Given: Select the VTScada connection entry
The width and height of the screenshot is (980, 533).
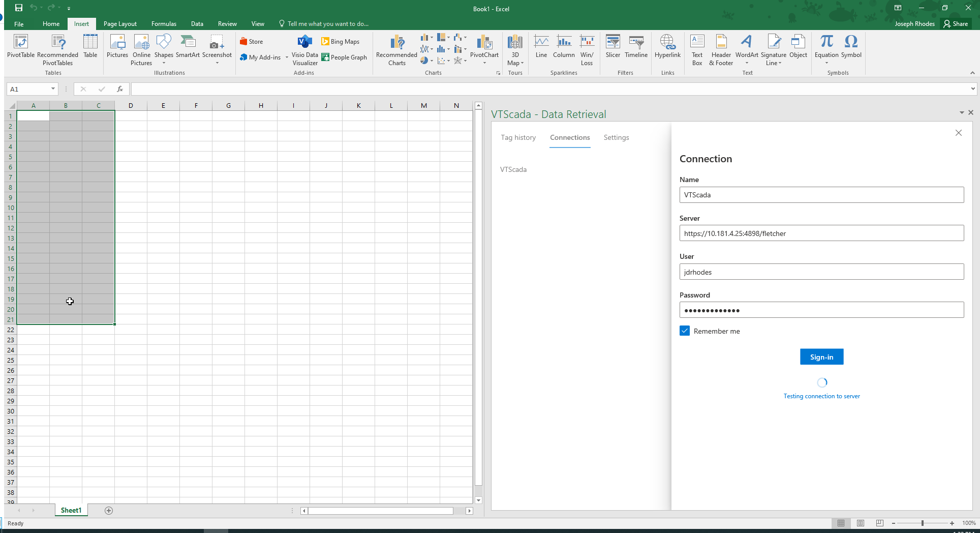Looking at the screenshot, I should point(513,170).
